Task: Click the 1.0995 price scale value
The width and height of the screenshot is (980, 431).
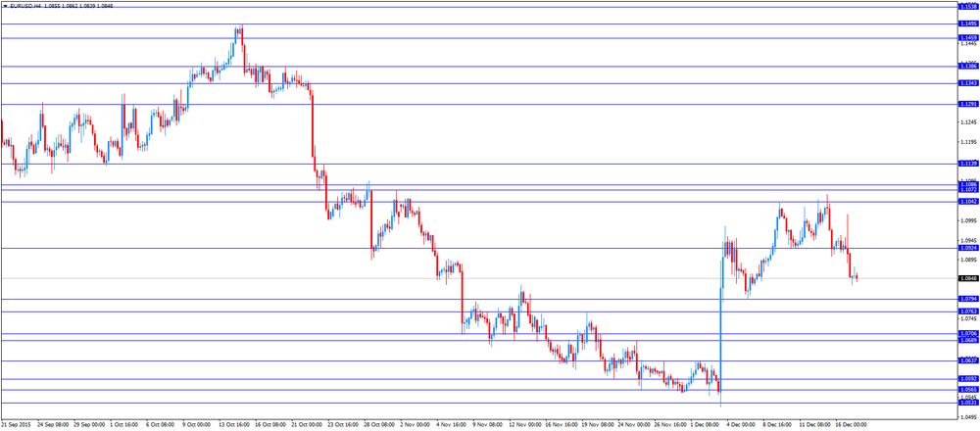Action: point(968,220)
